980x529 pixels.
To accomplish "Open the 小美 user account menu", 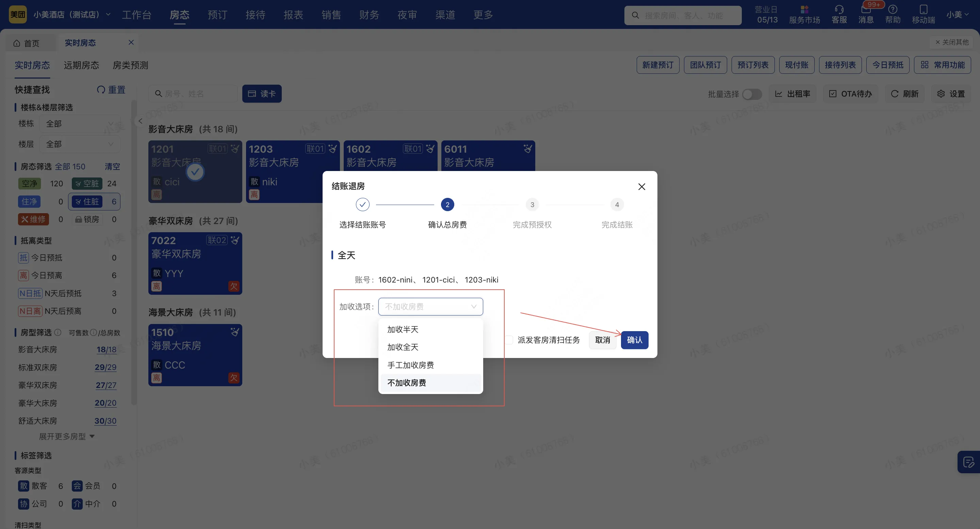I will coord(957,15).
